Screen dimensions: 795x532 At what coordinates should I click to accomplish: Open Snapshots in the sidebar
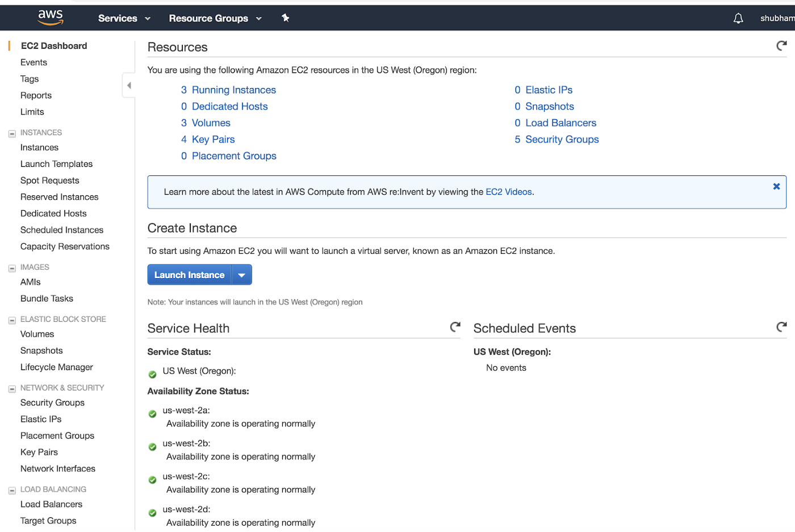[41, 351]
